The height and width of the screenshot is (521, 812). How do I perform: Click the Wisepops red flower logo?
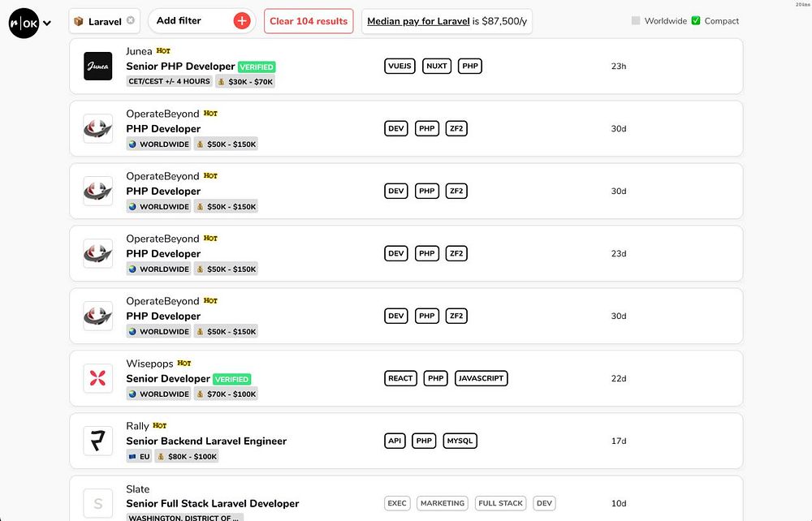98,378
